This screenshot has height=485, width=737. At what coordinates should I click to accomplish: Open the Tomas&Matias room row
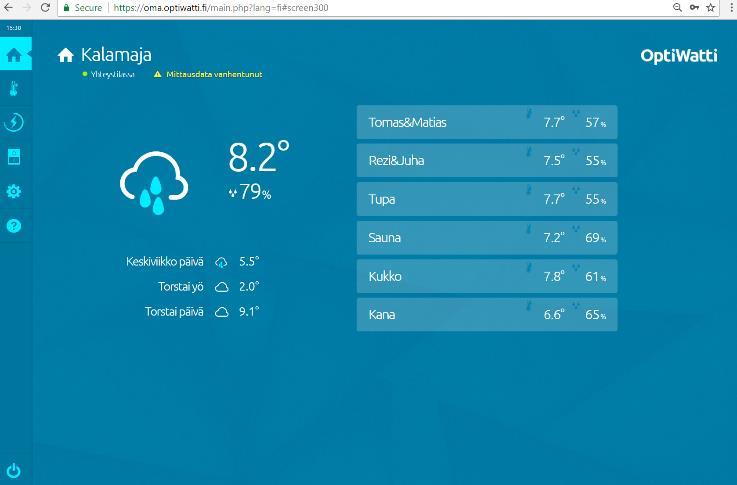487,122
